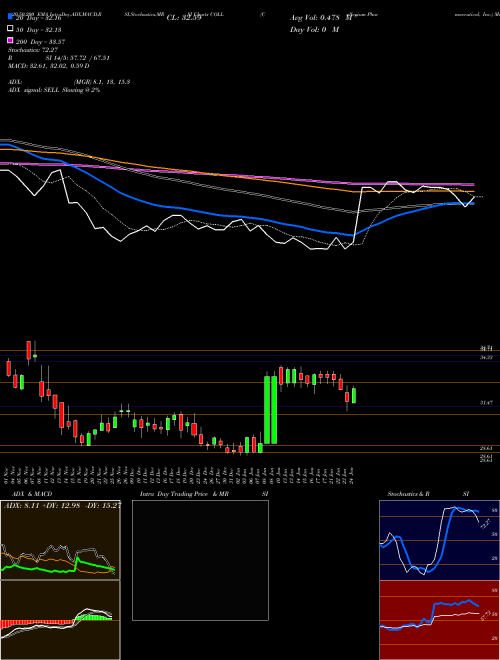Click the white 50 Day legend swatch
500x660 pixels.
point(10,29)
